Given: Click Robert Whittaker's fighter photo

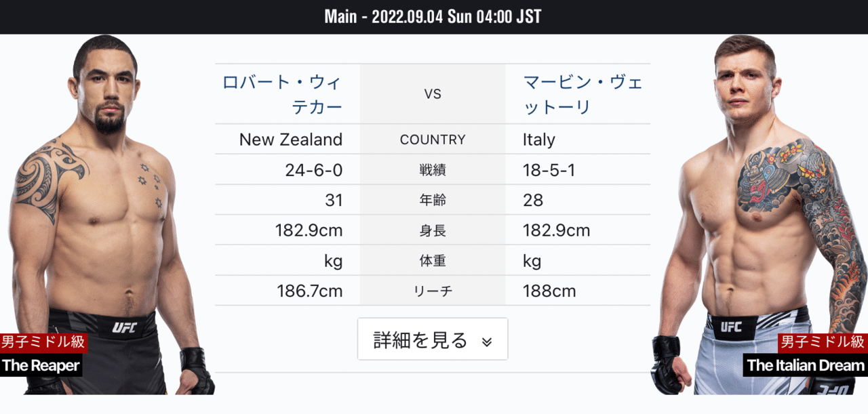Looking at the screenshot, I should (108, 203).
